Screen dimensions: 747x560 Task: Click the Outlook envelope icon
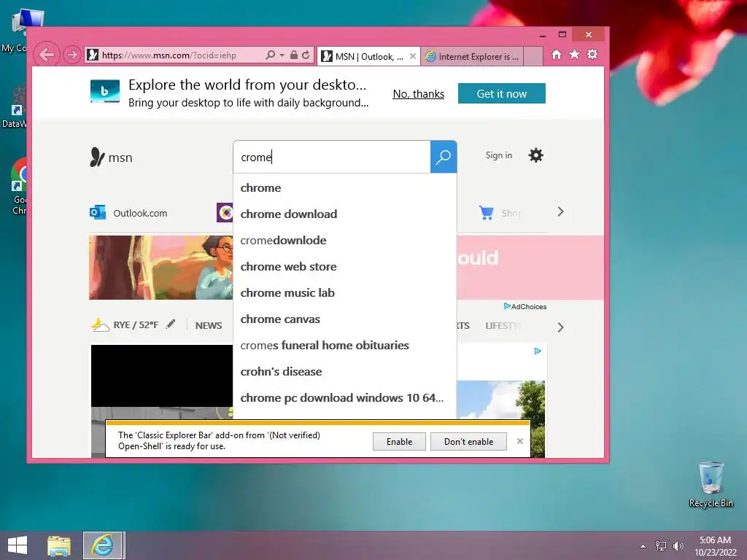coord(98,212)
